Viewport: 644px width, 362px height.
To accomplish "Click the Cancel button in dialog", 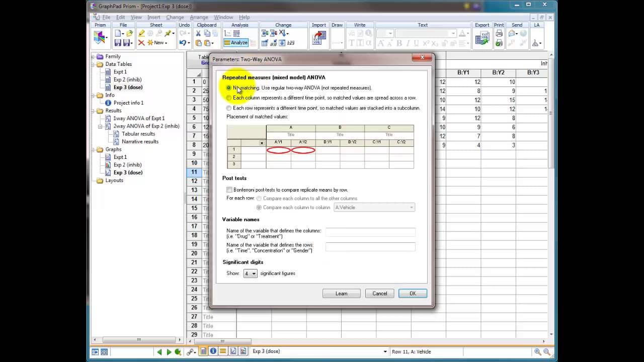I will tap(380, 294).
